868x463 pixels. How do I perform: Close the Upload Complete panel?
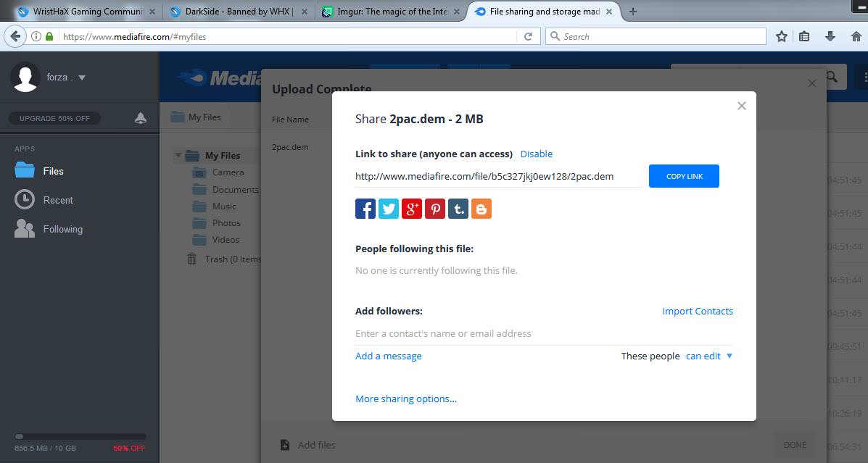pos(812,83)
